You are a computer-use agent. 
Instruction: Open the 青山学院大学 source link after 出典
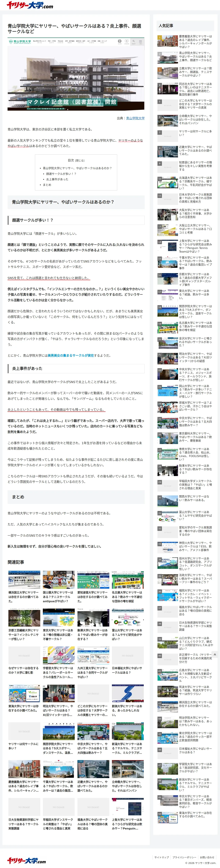(x=135, y=118)
